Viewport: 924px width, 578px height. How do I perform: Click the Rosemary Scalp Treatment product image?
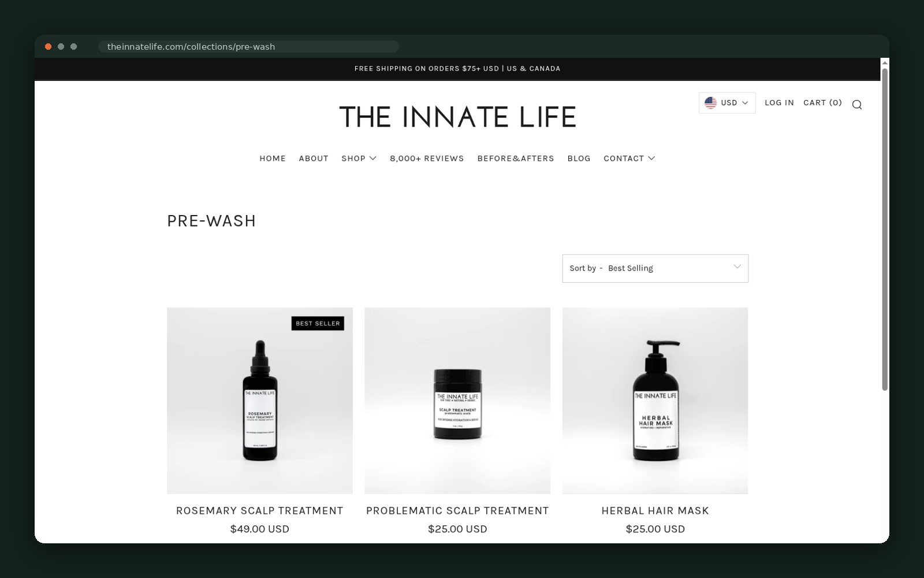click(x=260, y=401)
